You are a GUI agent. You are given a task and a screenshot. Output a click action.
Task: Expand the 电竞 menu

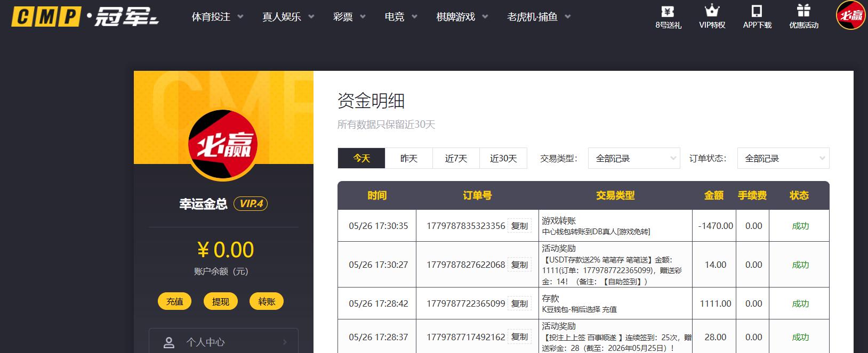click(x=401, y=17)
